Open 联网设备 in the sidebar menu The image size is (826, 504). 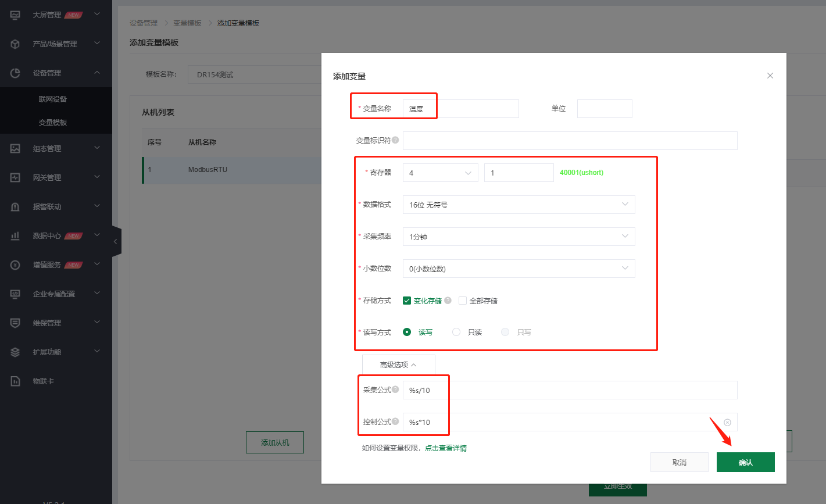[53, 99]
